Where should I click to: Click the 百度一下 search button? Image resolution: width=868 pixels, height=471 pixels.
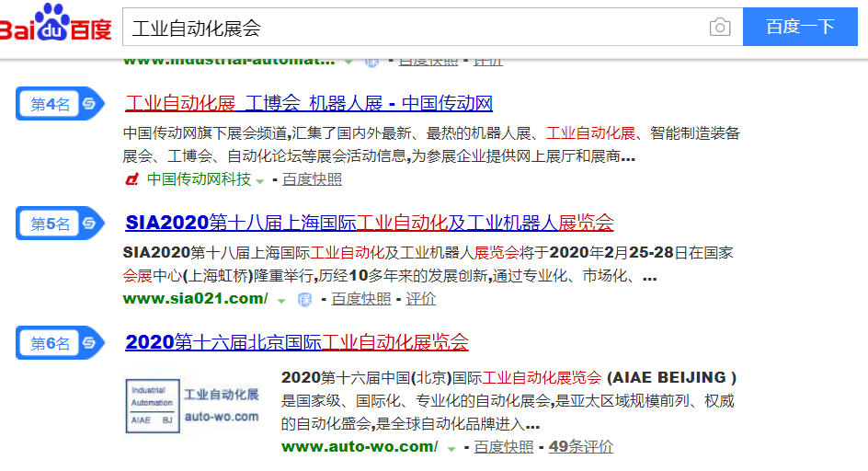pos(800,27)
